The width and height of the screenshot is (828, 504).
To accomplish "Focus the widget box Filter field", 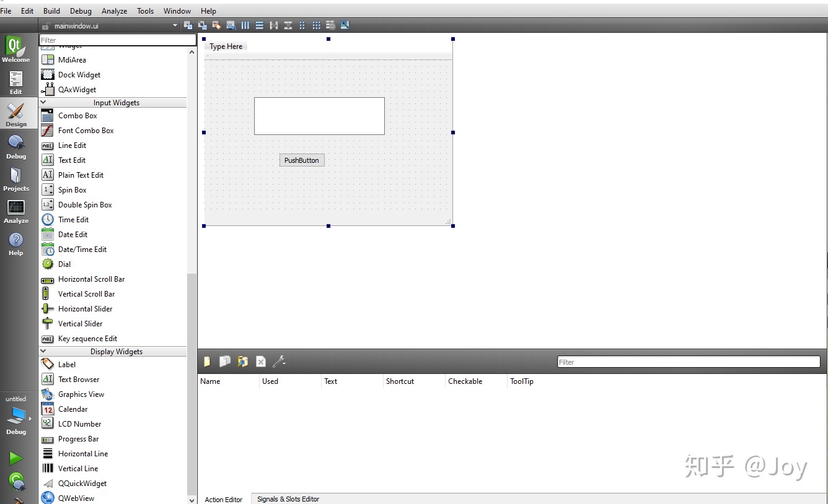I will (x=118, y=40).
